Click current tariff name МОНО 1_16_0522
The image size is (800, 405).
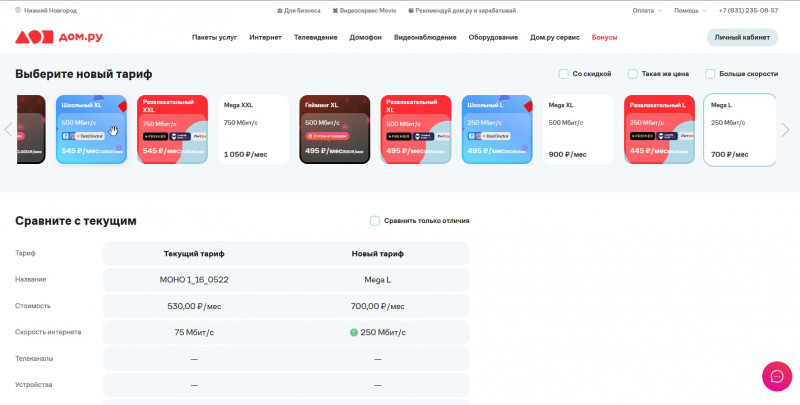pos(194,280)
